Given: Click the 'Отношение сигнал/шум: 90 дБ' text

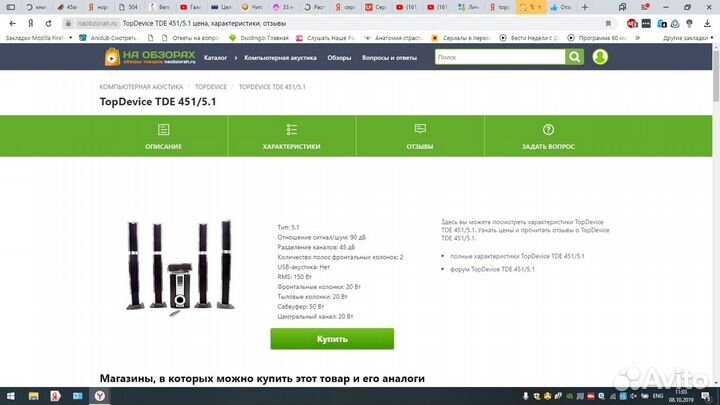Looking at the screenshot, I should point(321,237).
